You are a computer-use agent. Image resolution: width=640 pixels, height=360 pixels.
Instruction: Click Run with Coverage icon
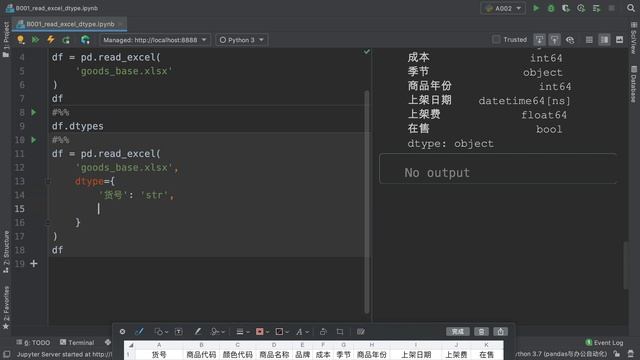[x=566, y=8]
